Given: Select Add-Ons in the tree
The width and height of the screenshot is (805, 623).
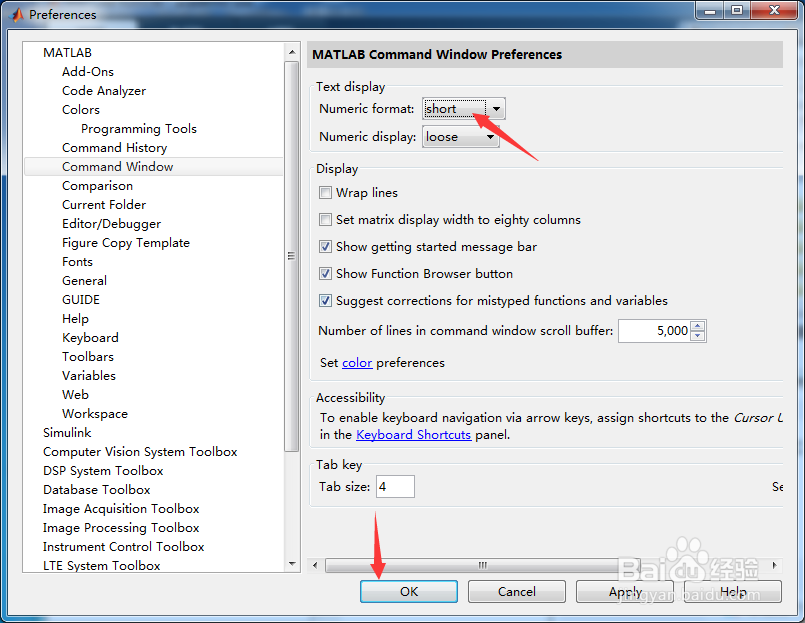Looking at the screenshot, I should pos(88,72).
